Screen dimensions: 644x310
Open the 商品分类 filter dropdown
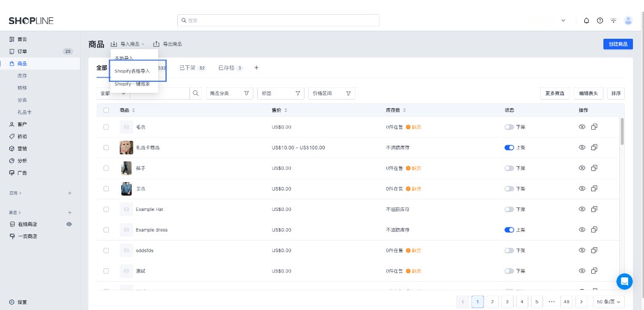click(230, 93)
